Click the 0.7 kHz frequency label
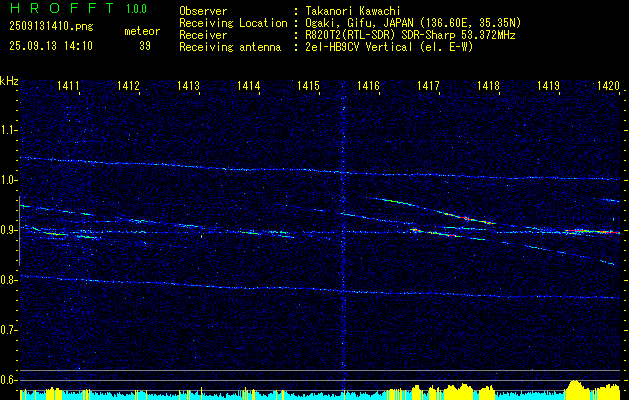Image resolution: width=629 pixels, height=400 pixels. click(8, 330)
